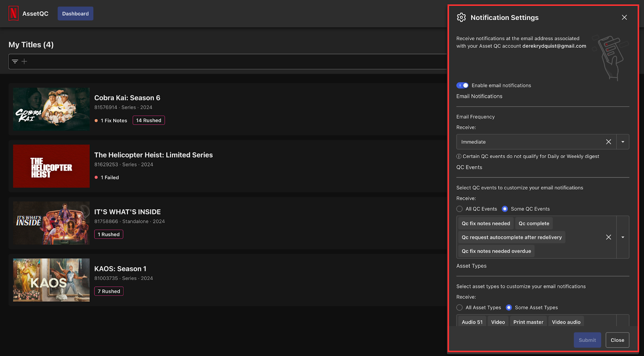The width and height of the screenshot is (644, 356).
Task: Click the Qc complete chip
Action: click(x=534, y=224)
